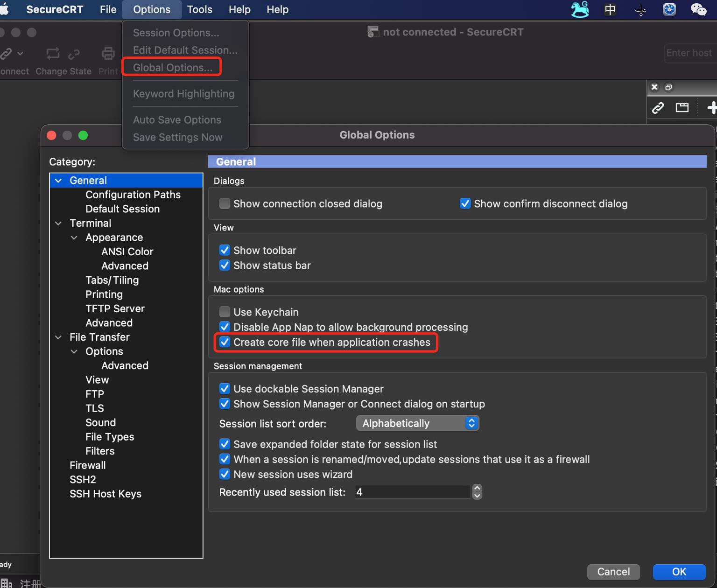Select File Types category
717x588 pixels.
[110, 437]
